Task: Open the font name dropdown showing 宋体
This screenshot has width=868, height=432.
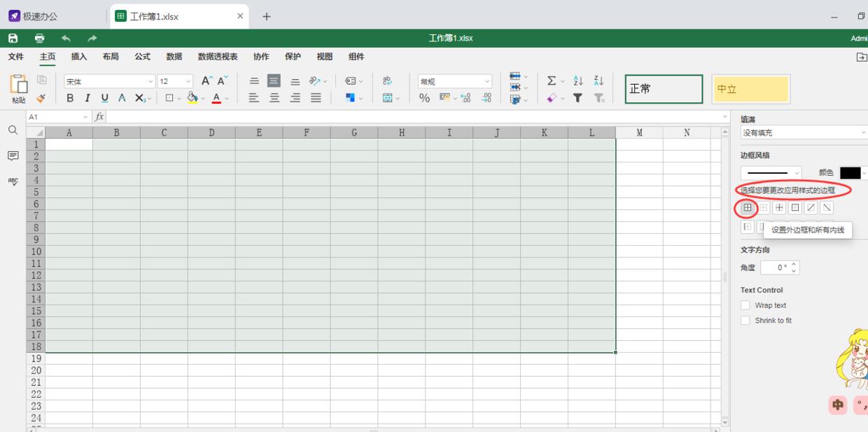Action: (109, 81)
